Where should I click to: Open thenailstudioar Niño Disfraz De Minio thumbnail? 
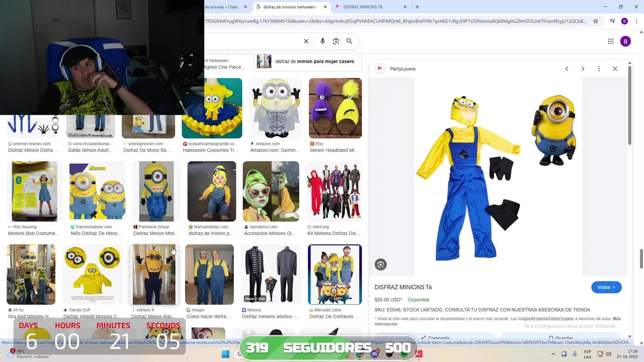[x=97, y=191]
